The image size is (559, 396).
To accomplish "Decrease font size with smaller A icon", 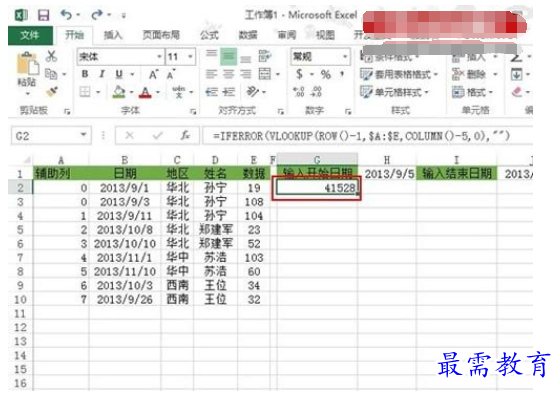I will coord(171,74).
